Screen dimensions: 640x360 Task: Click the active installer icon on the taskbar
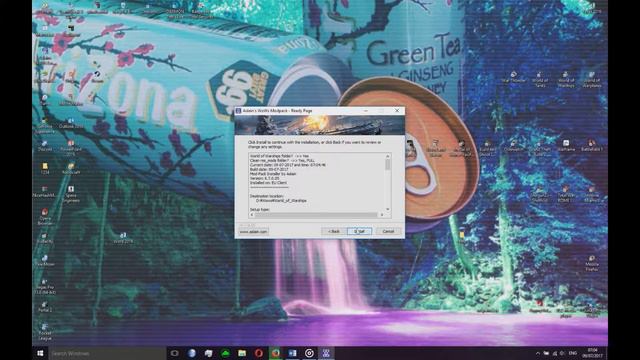[326, 353]
